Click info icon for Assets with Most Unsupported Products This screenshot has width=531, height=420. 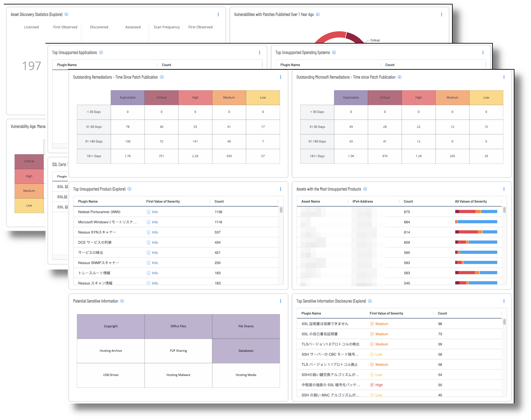click(365, 189)
